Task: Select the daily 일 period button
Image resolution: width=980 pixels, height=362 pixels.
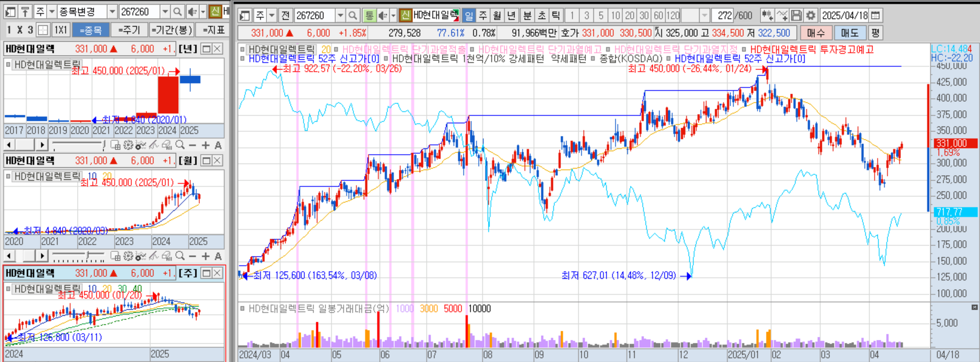Action: pyautogui.click(x=469, y=16)
